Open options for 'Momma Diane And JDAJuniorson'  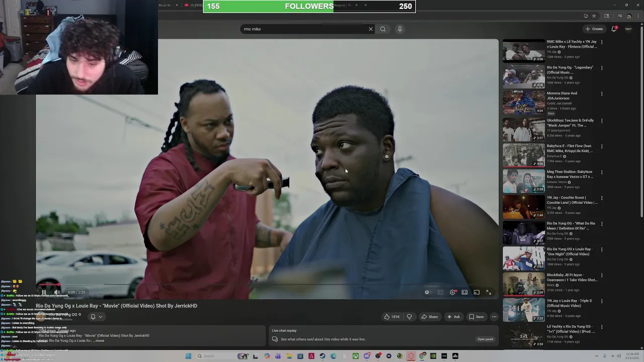point(602,94)
